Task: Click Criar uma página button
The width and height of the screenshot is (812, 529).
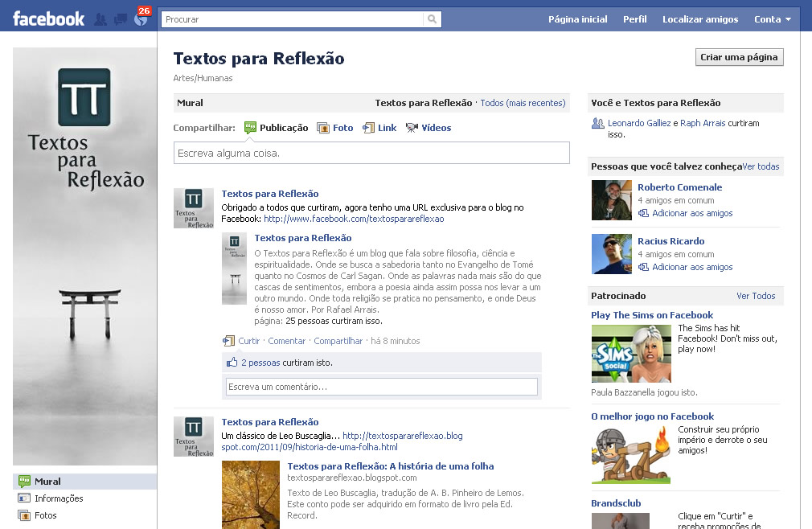Action: click(739, 57)
